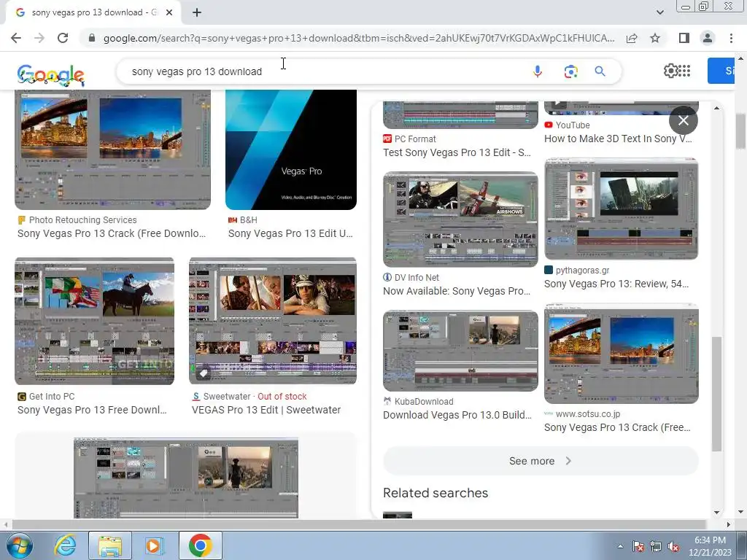Open the KubaDownload related image

[x=460, y=351]
